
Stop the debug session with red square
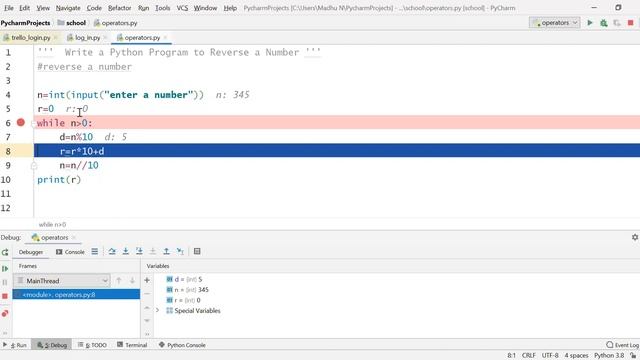click(x=5, y=296)
